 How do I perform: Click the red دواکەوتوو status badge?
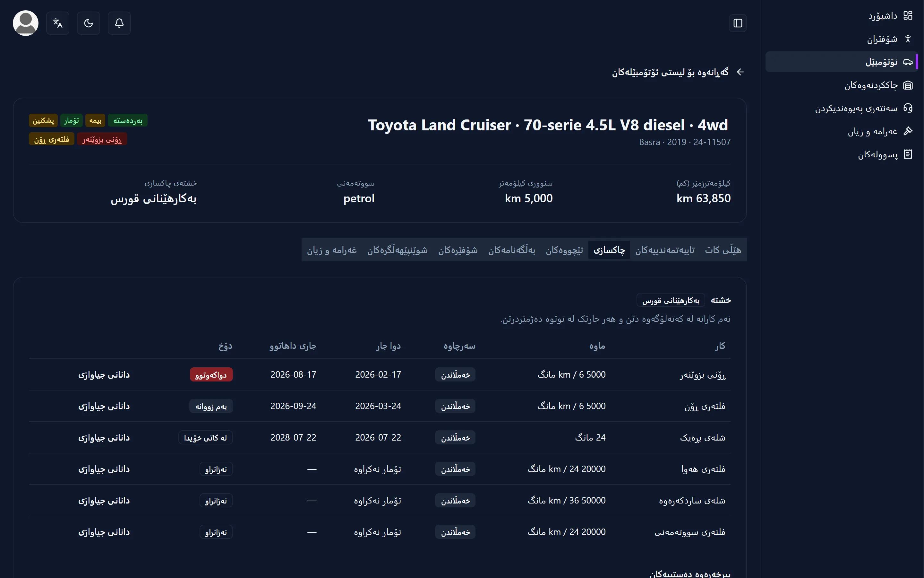pyautogui.click(x=211, y=375)
